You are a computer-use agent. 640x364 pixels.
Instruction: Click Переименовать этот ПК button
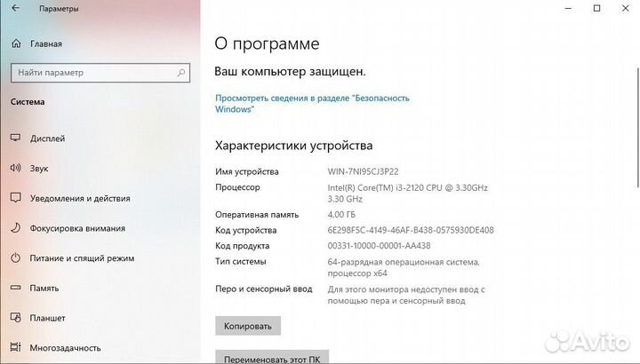tap(272, 357)
